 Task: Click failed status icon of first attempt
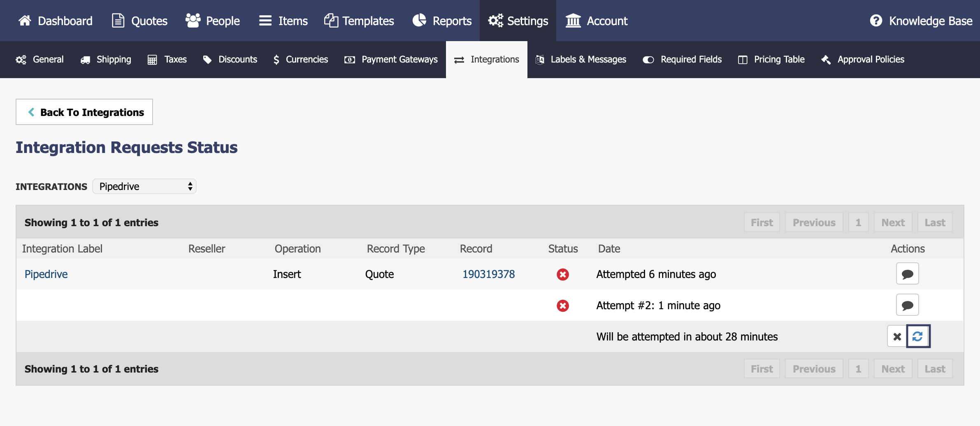click(563, 274)
